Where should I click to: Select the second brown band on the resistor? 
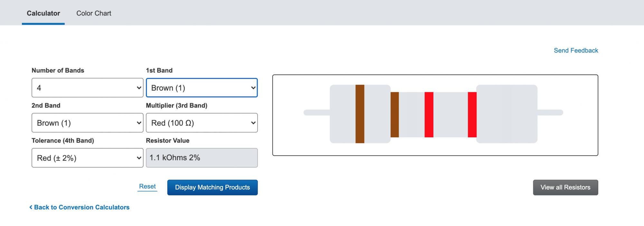tap(394, 114)
